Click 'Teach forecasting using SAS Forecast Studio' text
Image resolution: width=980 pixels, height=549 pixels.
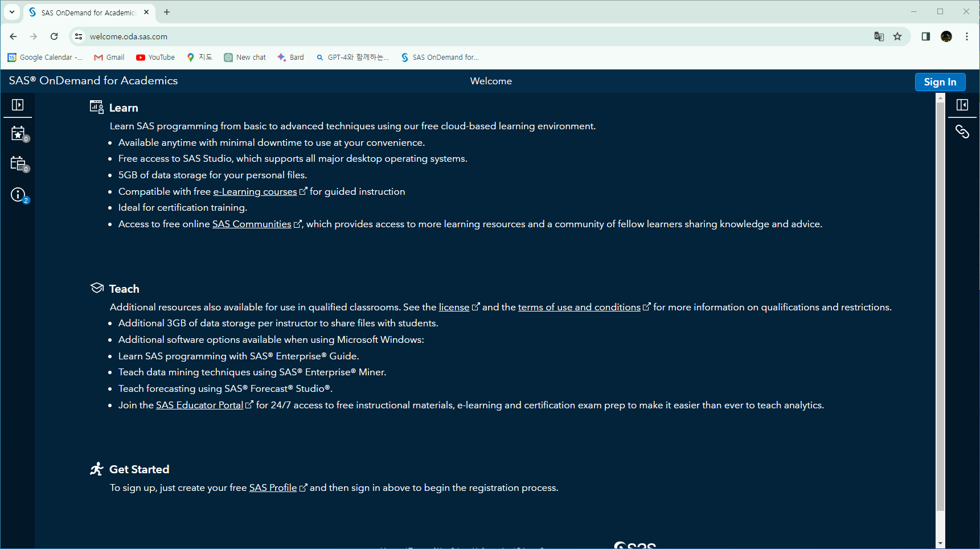point(225,388)
